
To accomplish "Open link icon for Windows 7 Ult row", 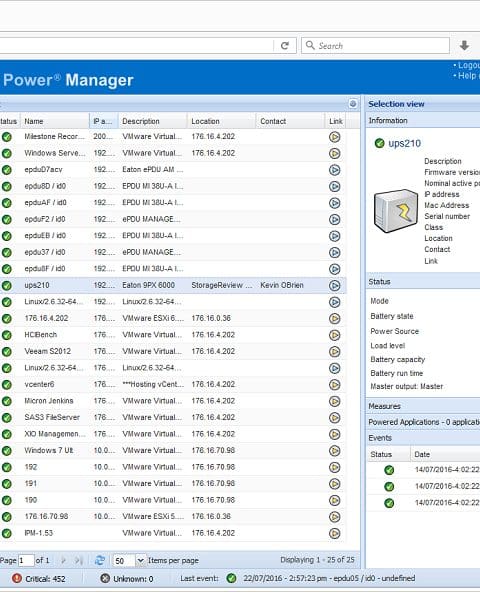I will [x=335, y=451].
